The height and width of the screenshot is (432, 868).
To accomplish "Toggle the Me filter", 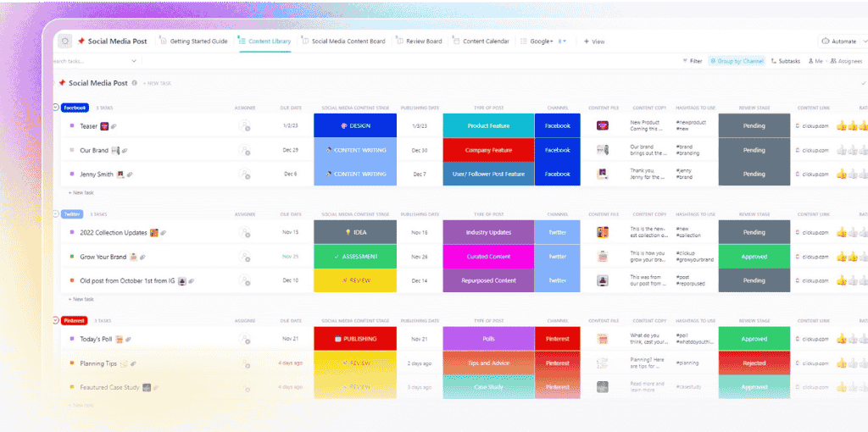I will (x=815, y=61).
